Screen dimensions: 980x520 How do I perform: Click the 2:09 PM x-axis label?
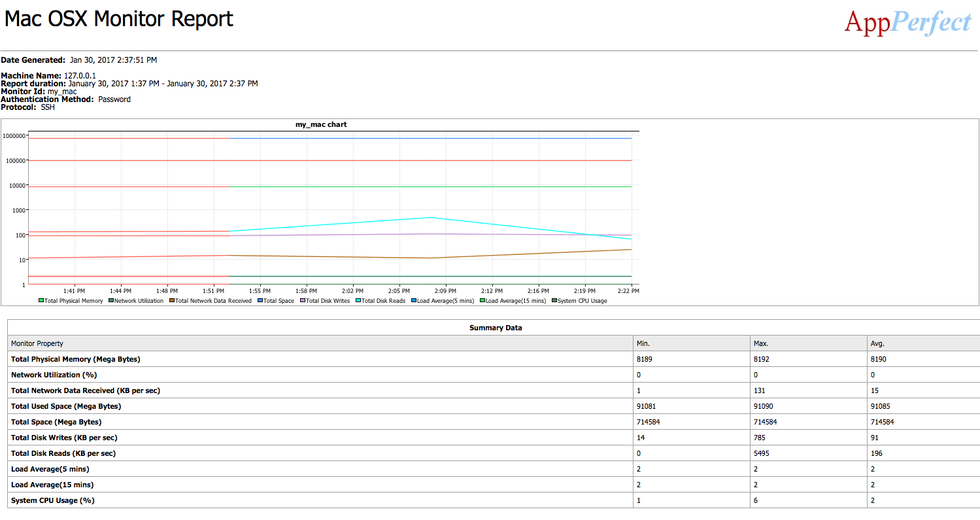click(445, 290)
